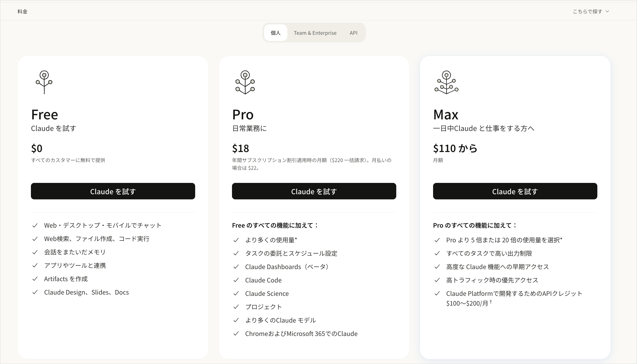Viewport: 637px width, 364px height.
Task: Click 一日中Claude と仕事をする方へ subtitle
Action: coord(484,128)
